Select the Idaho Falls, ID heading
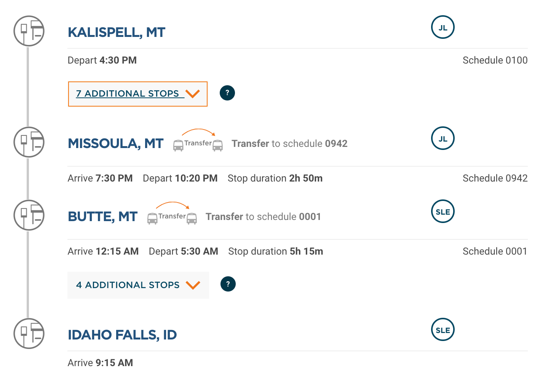 pyautogui.click(x=122, y=335)
